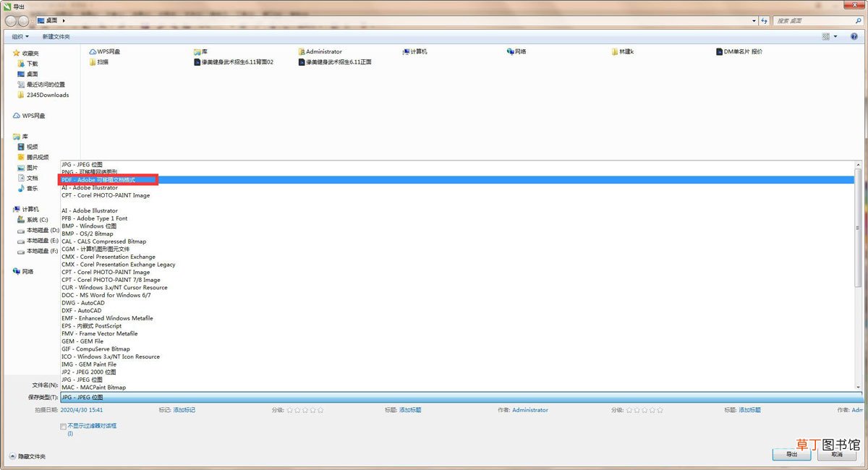Viewport: 868px width, 470px height.
Task: Choose JP2 - JPEG 2000 位图
Action: [x=456, y=372]
